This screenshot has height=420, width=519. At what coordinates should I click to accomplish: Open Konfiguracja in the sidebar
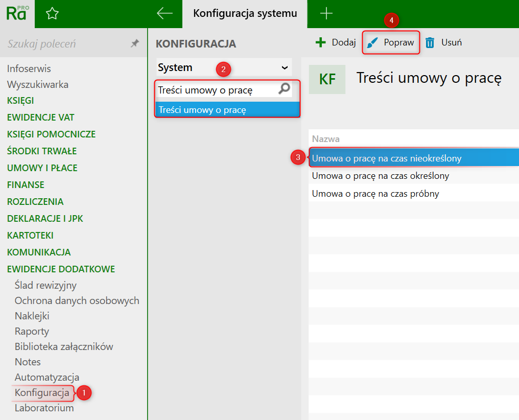[x=42, y=392]
